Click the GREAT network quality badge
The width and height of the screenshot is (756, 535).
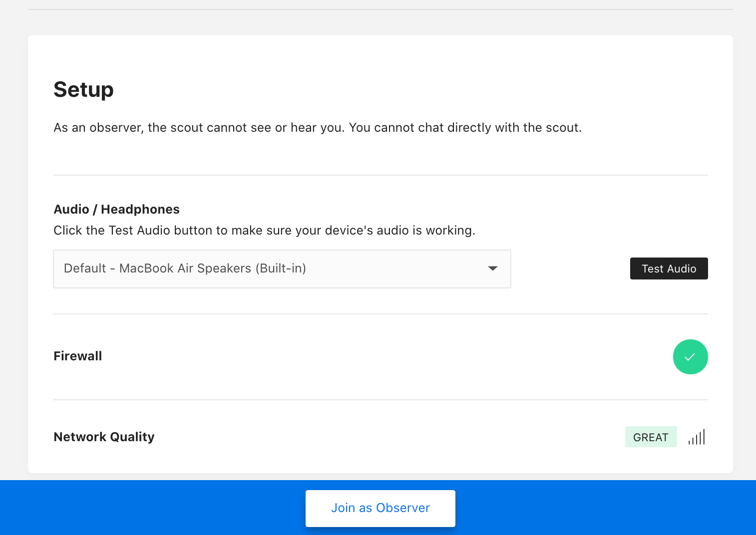click(651, 436)
